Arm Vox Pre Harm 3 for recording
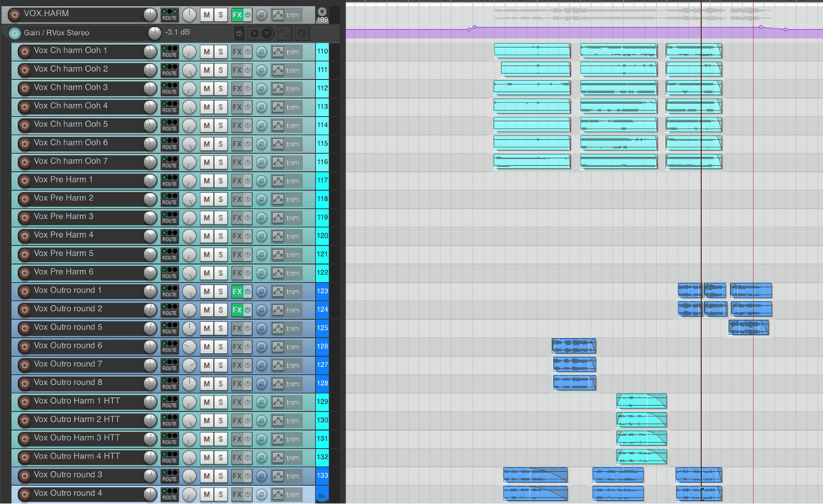 coord(24,218)
